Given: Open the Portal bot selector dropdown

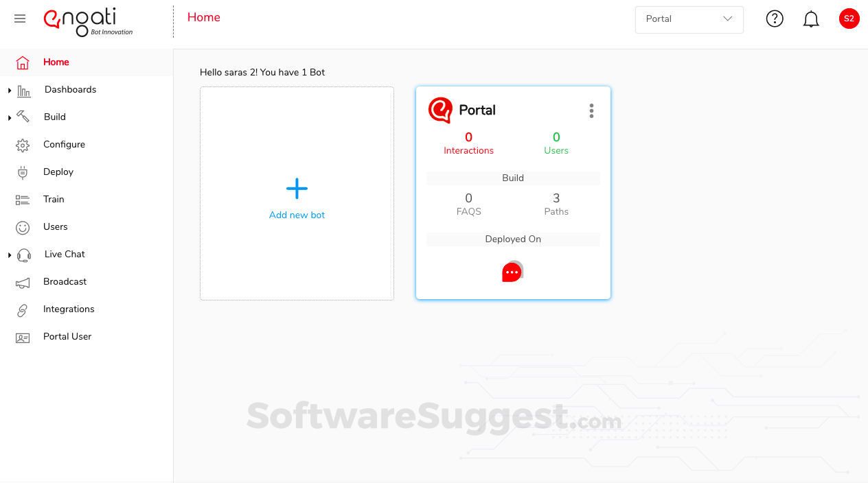Looking at the screenshot, I should click(689, 19).
